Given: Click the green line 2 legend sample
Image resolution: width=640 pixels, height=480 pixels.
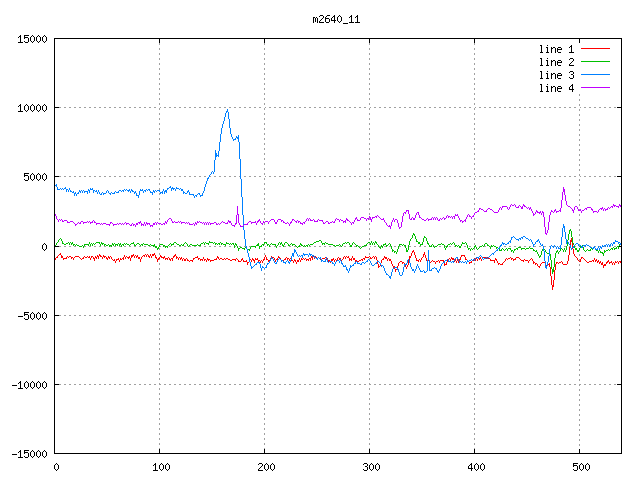Looking at the screenshot, I should (596, 62).
